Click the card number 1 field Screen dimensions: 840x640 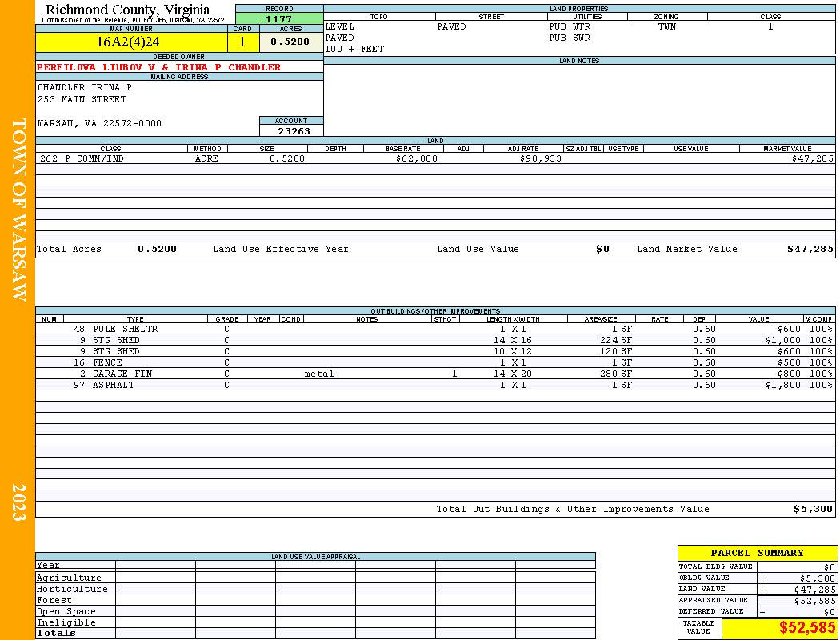[x=242, y=42]
